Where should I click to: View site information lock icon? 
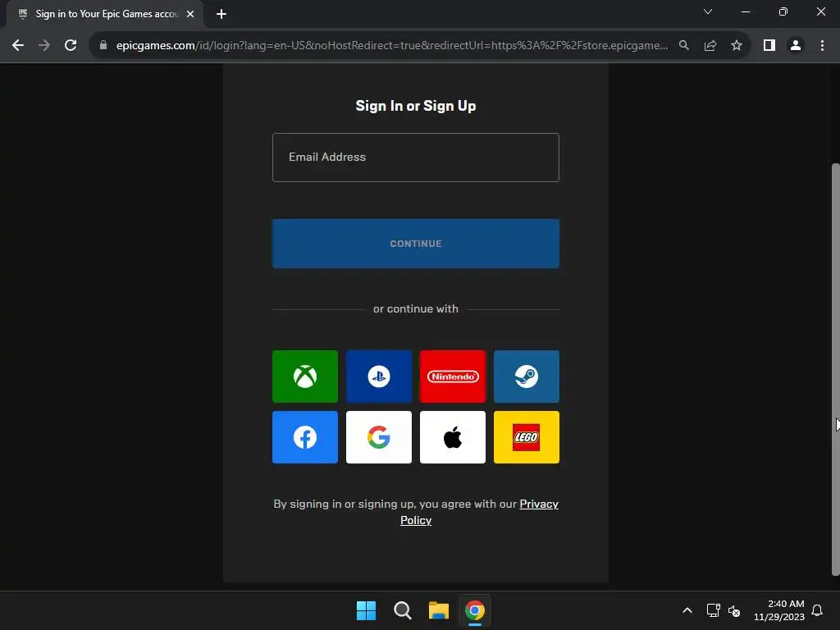103,46
